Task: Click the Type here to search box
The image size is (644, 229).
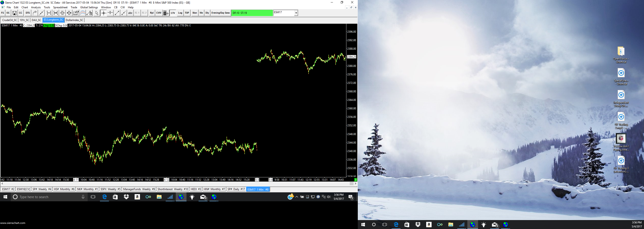Action: (x=49, y=197)
